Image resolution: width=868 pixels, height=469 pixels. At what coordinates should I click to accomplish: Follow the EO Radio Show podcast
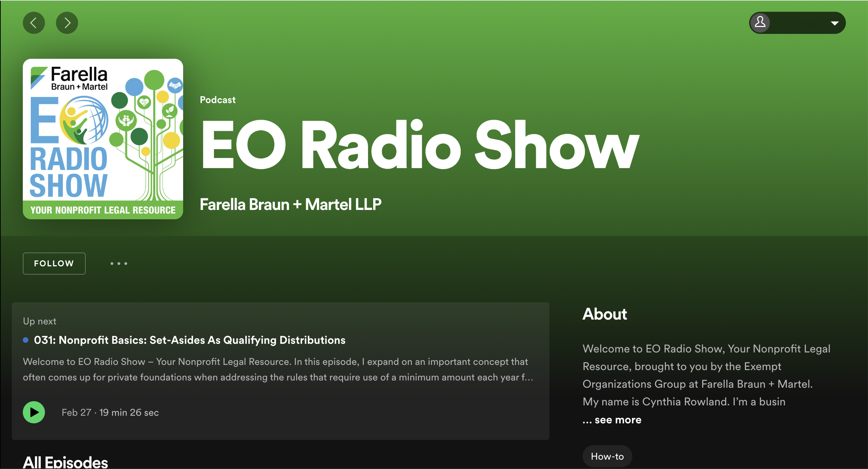point(54,264)
